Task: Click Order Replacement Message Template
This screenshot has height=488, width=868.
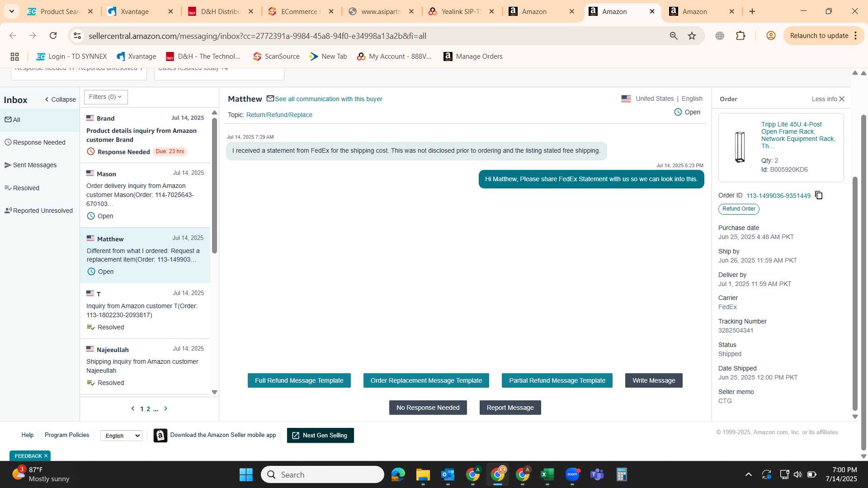Action: (426, 380)
